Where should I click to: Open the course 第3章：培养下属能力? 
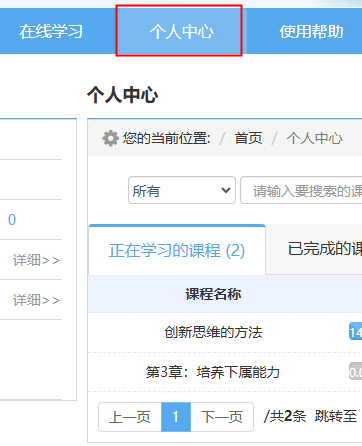click(x=213, y=372)
